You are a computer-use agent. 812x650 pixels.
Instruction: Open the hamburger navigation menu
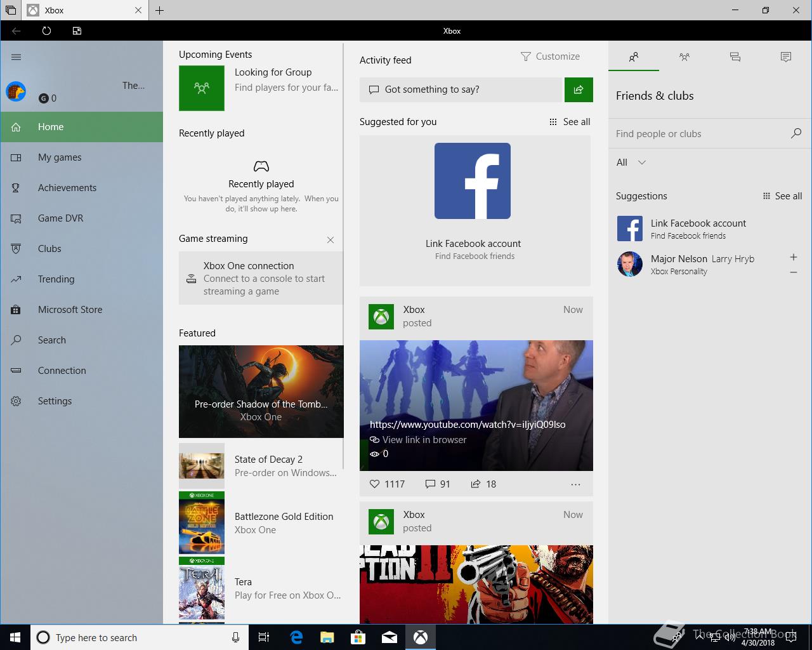[16, 57]
